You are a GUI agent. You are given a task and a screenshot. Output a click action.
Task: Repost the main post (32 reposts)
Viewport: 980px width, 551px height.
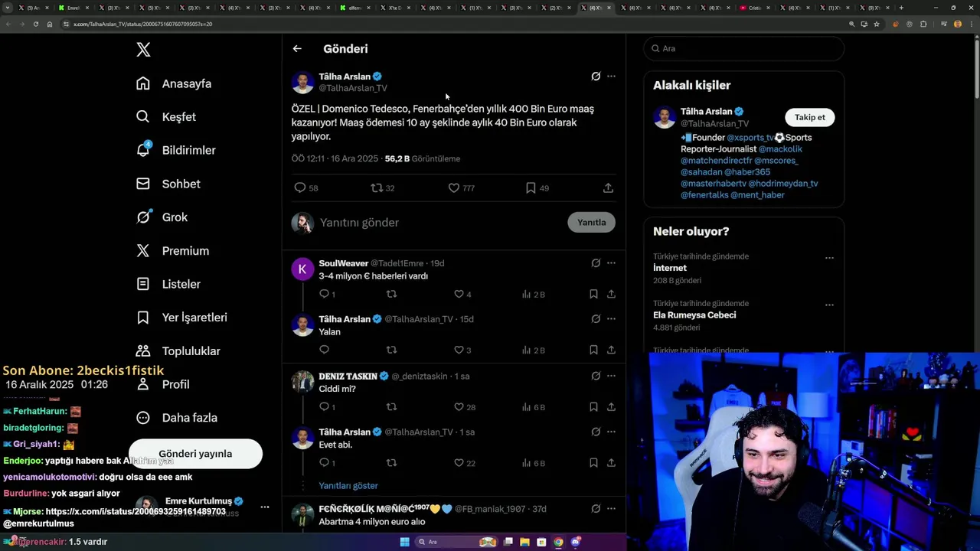(382, 187)
